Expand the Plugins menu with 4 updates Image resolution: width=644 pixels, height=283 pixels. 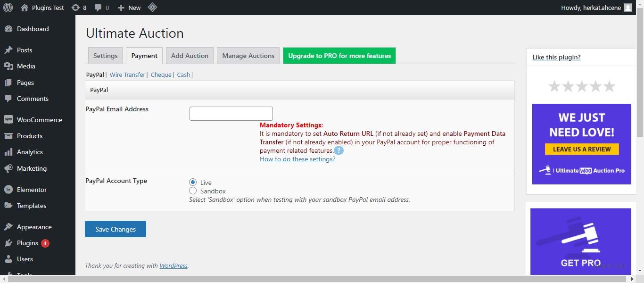pos(27,243)
